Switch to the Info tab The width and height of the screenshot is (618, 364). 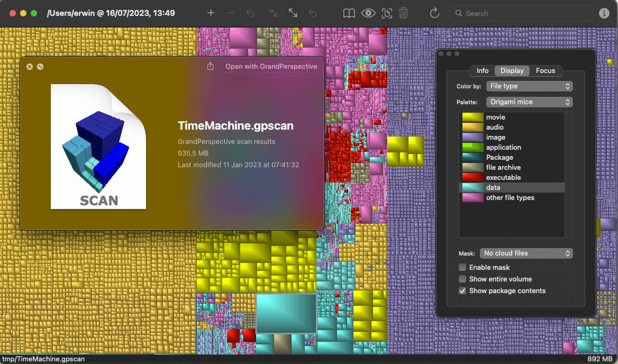(483, 70)
